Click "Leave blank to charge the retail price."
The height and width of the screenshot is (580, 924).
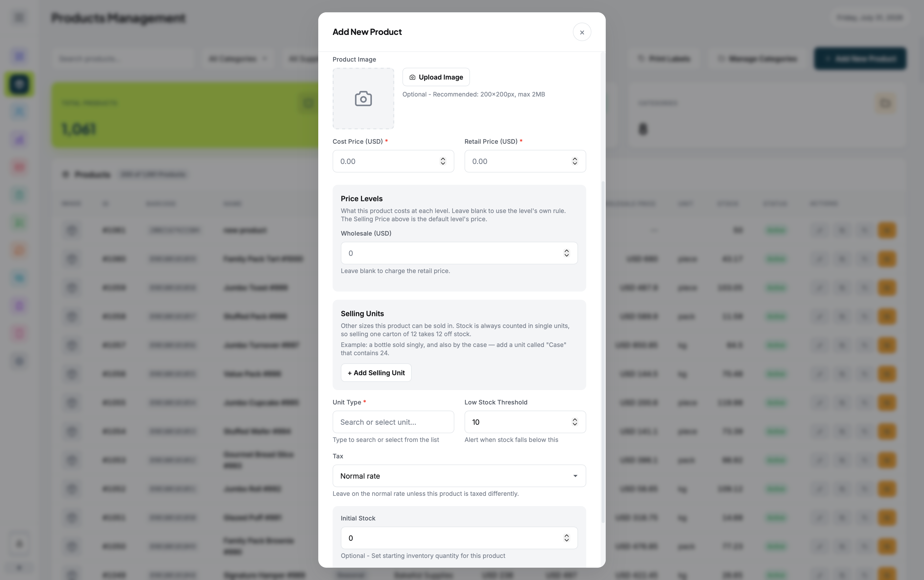coord(396,271)
